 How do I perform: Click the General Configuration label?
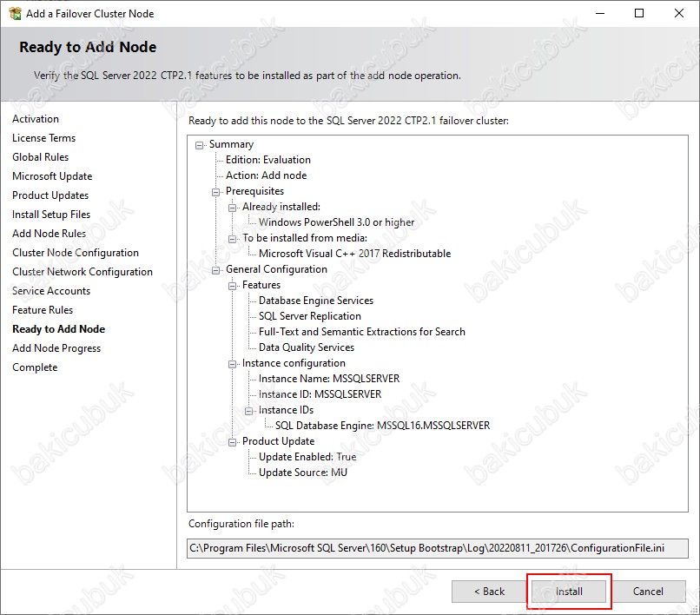click(x=276, y=269)
